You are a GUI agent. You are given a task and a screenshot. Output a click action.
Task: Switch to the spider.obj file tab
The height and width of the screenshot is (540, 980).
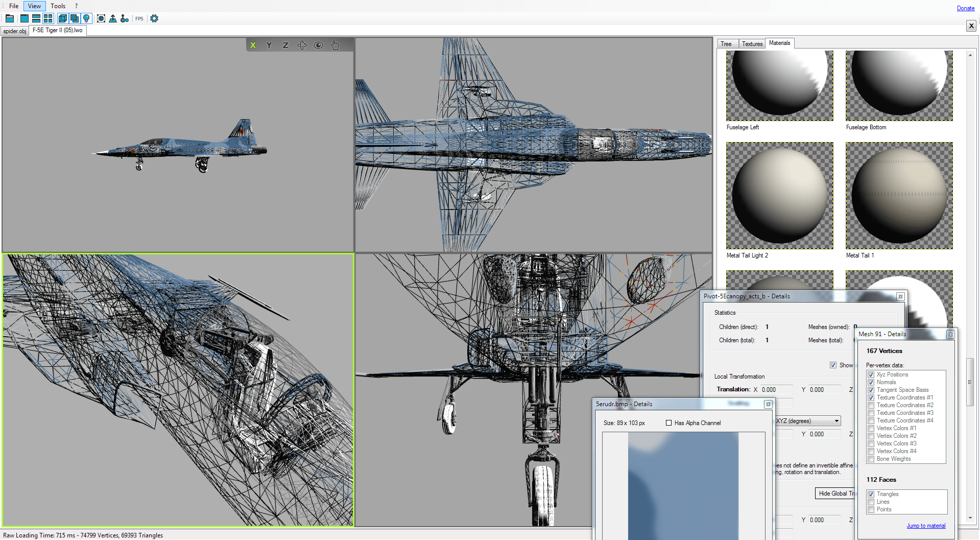coord(15,31)
